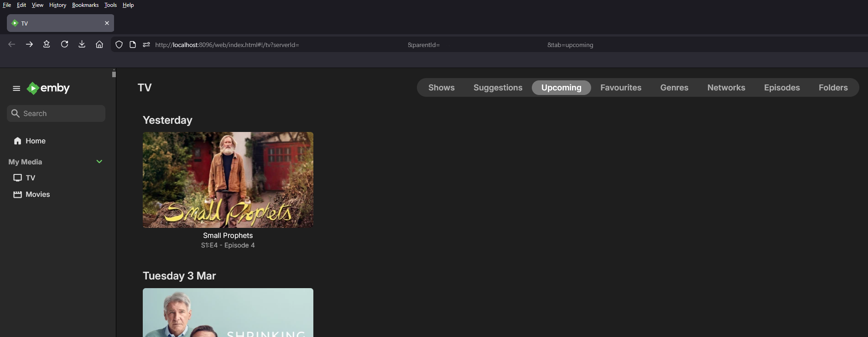Click the Tuesday 3 Mar heading
868x337 pixels.
pos(179,276)
